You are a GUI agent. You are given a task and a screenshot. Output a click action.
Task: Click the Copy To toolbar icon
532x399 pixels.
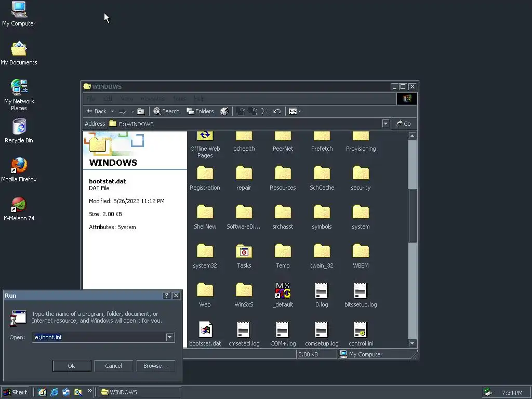click(252, 111)
